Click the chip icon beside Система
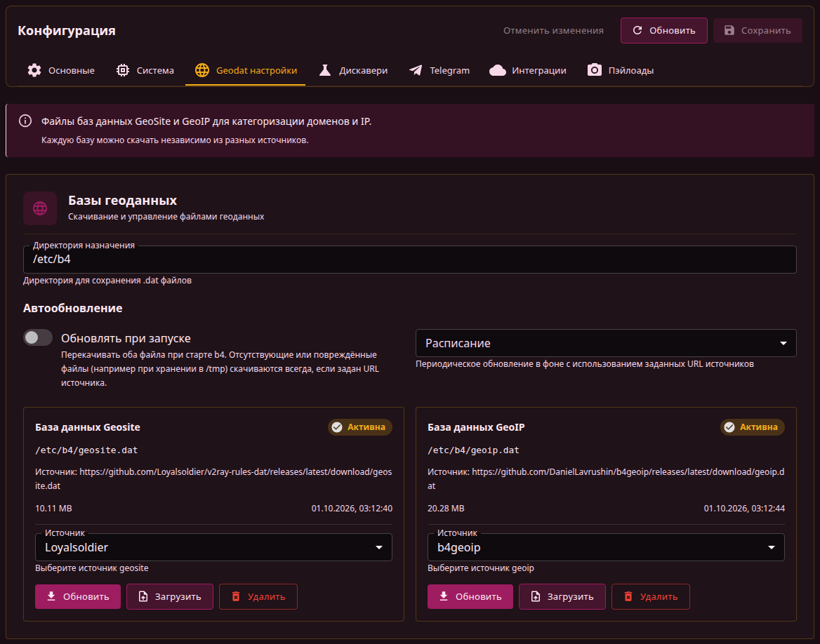Image resolution: width=820 pixels, height=644 pixels. [123, 70]
